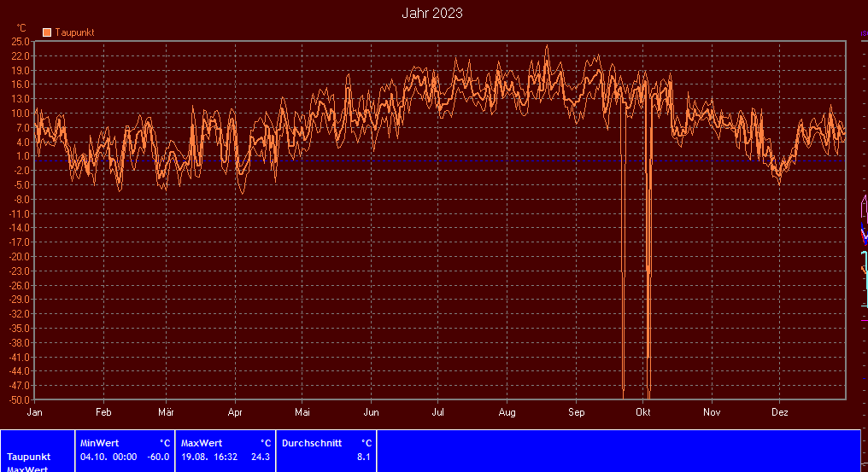This screenshot has height=472, width=868.
Task: Click the Mär label on the time axis
Action: tap(166, 411)
